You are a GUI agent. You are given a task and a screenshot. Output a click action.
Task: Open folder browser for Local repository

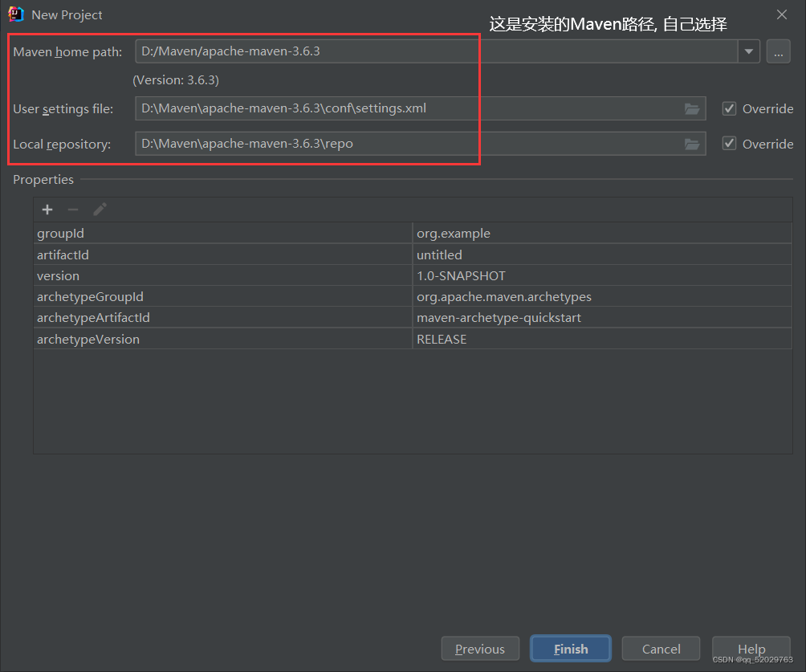(x=692, y=145)
